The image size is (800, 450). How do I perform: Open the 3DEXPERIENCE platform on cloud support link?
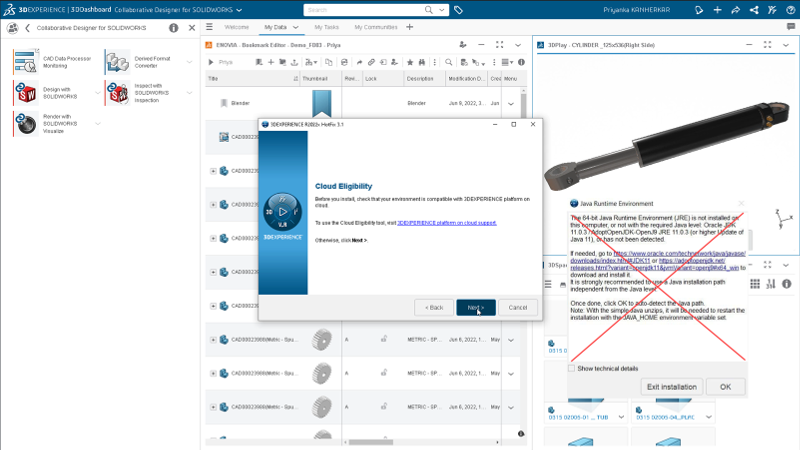(447, 223)
